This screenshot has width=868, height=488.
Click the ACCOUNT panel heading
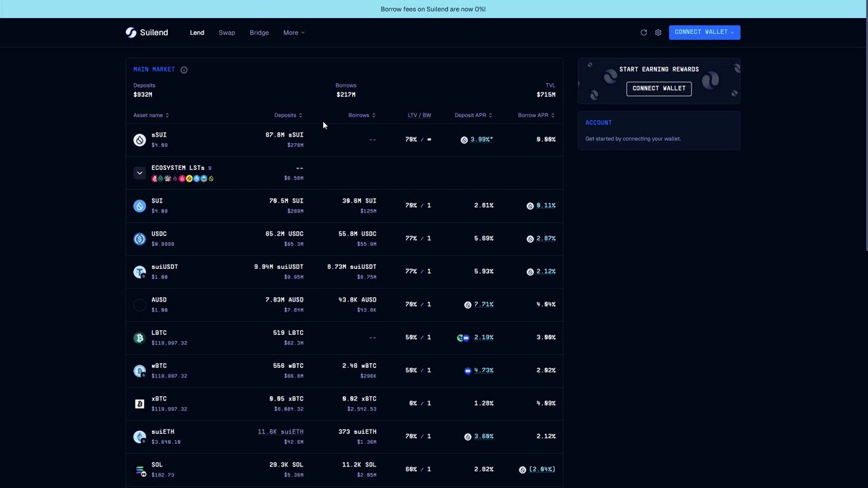click(x=598, y=123)
